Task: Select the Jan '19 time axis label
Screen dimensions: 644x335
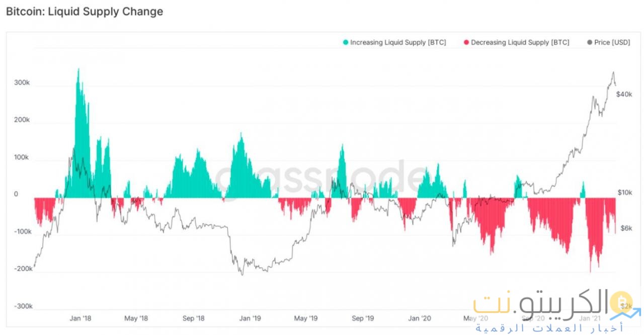Action: (x=250, y=318)
